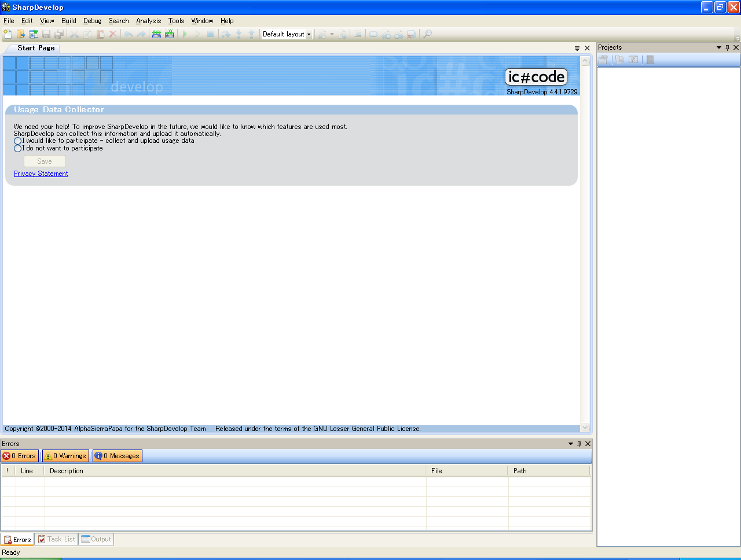Image resolution: width=741 pixels, height=560 pixels.
Task: Open the Navigate back history dropdown arrow
Action: pyautogui.click(x=332, y=34)
